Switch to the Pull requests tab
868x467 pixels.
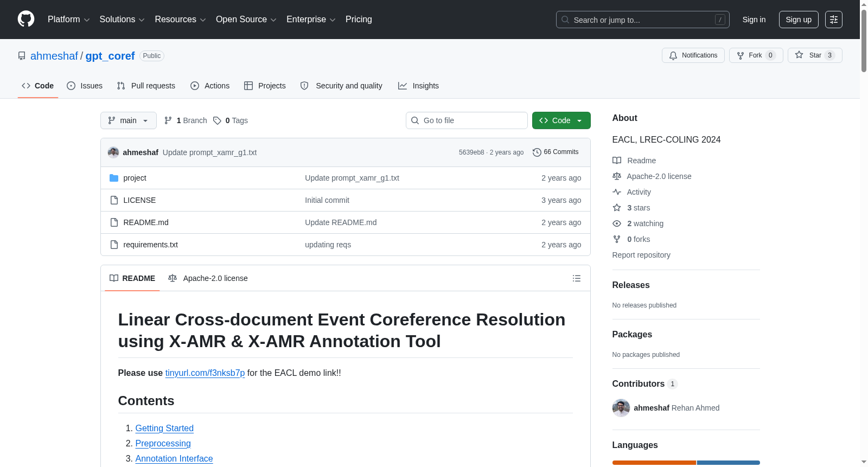point(146,86)
